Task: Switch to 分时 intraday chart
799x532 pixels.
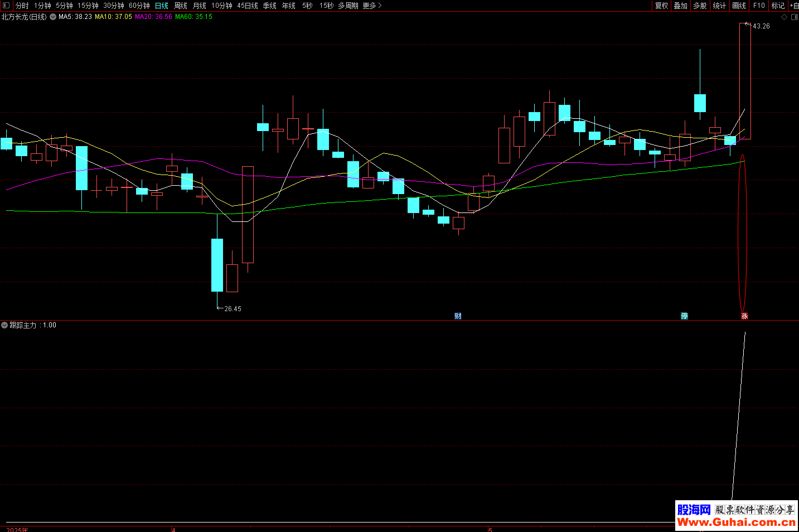Action: tap(22, 6)
